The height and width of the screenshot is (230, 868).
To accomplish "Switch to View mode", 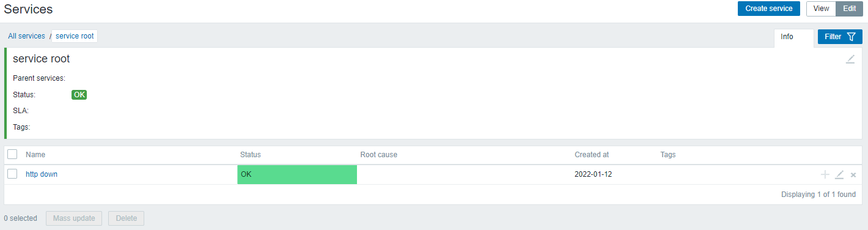I will 821,9.
